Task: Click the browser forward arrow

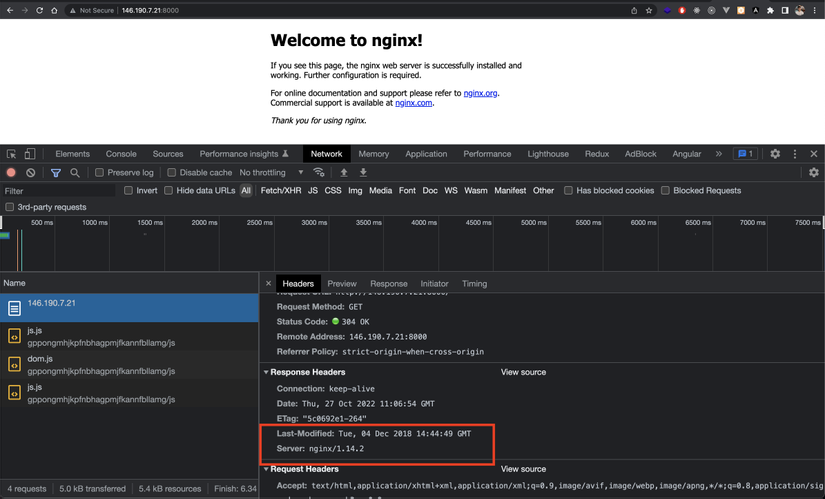Action: 25,11
